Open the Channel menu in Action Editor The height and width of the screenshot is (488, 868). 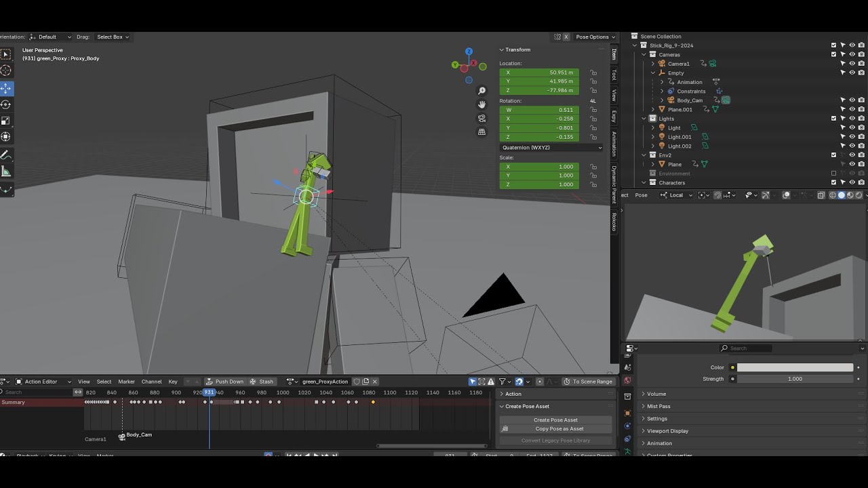[151, 382]
